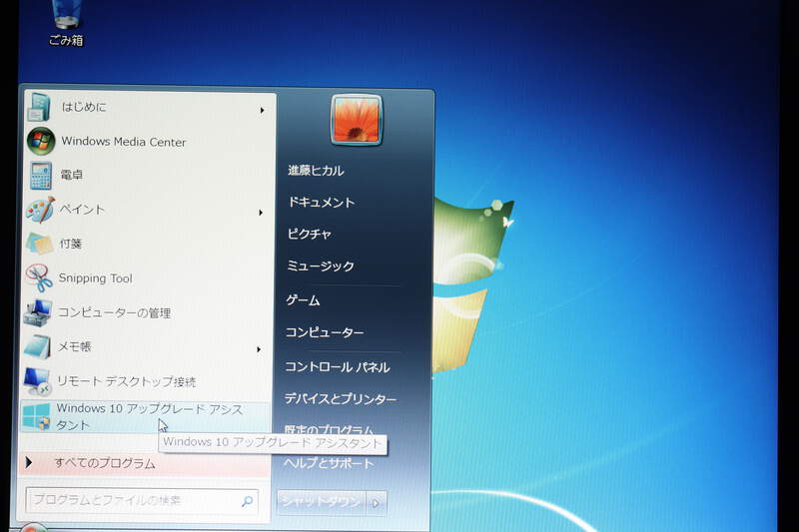Select the Snipping Tool text label
Viewport: 799px width, 532px height.
(95, 278)
